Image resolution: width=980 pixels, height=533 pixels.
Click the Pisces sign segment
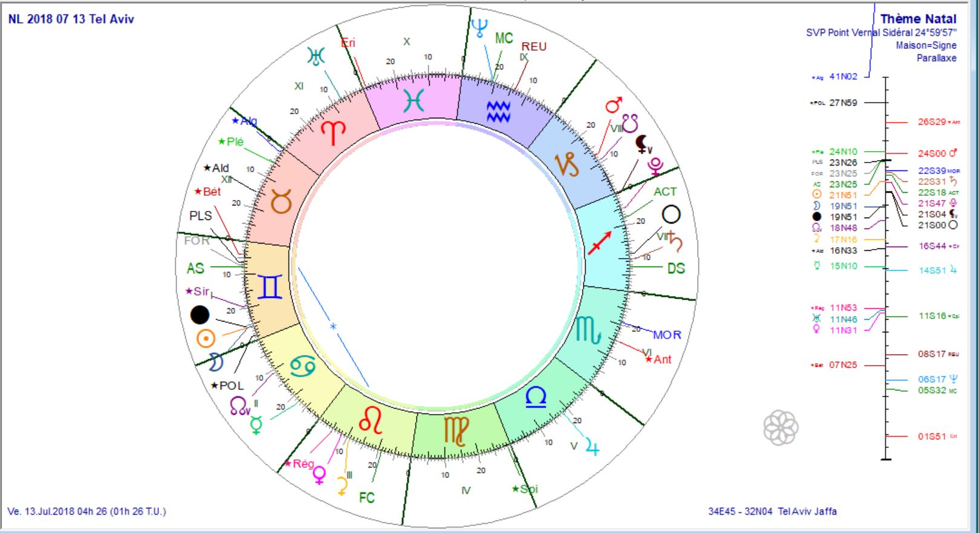click(x=414, y=101)
